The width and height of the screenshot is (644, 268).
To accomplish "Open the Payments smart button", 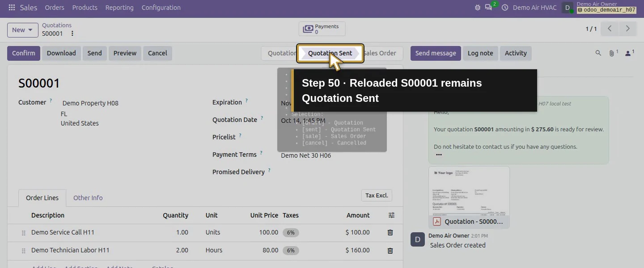I will (322, 29).
